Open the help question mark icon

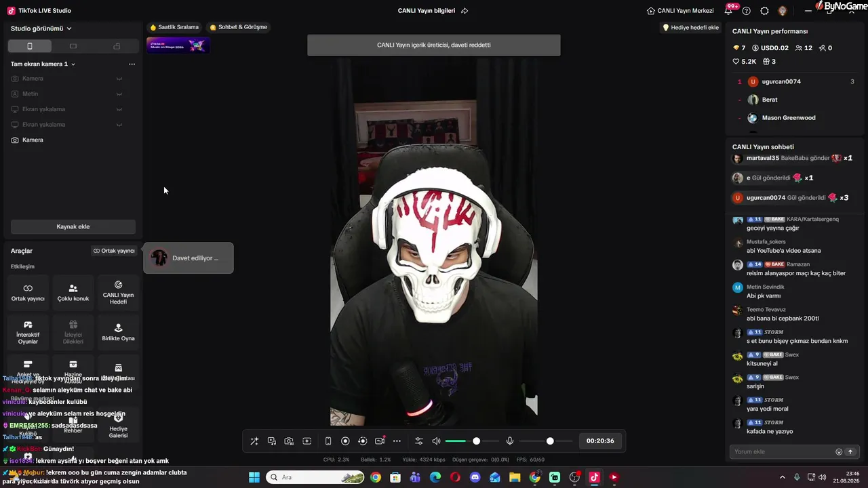click(x=747, y=11)
